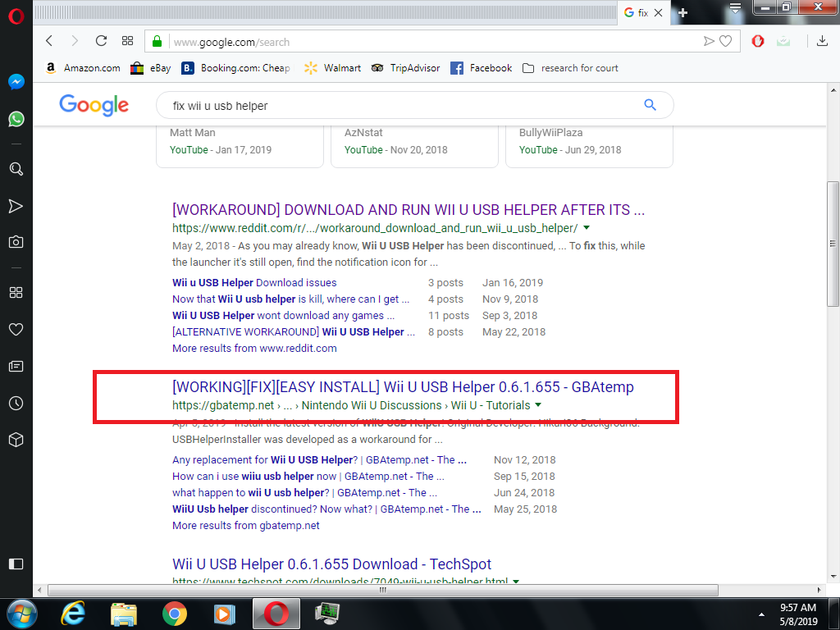Open Messenger in the Opera sidebar

16,81
